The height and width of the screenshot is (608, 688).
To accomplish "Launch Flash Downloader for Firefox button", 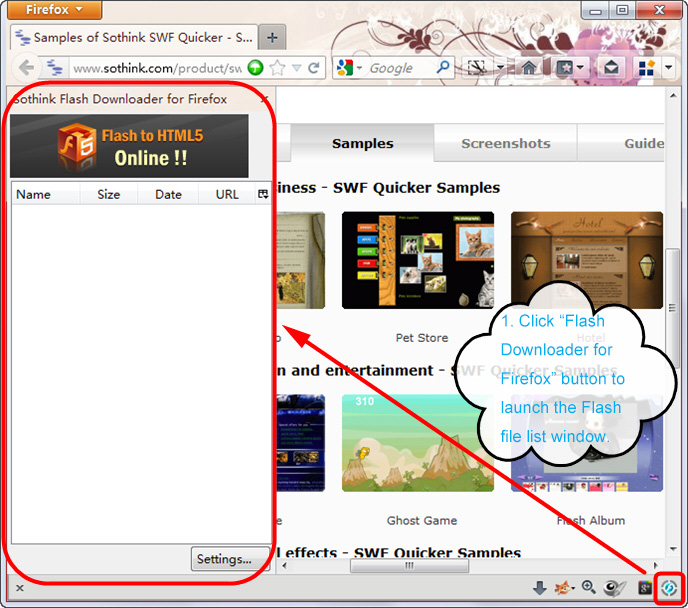I will coord(670,588).
